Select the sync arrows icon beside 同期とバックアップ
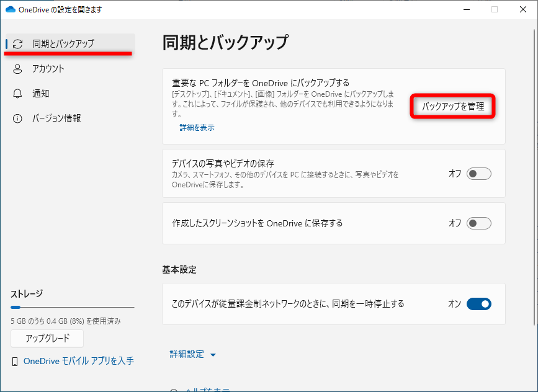 [19, 44]
